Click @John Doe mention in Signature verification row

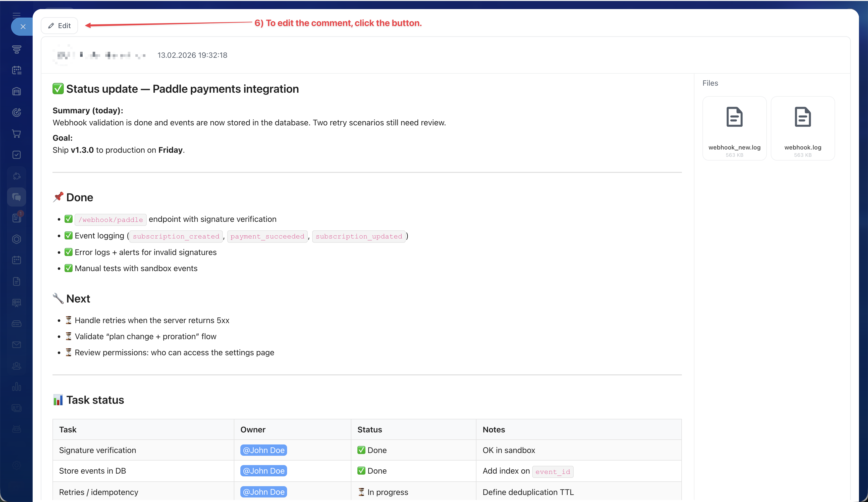[263, 450]
